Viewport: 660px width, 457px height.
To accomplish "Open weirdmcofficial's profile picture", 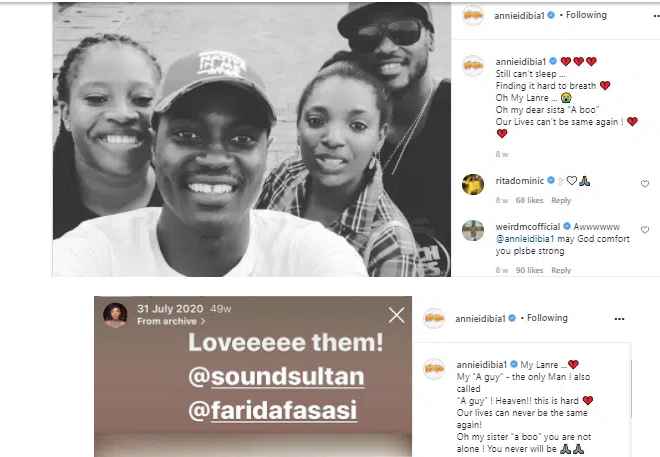I will (473, 230).
